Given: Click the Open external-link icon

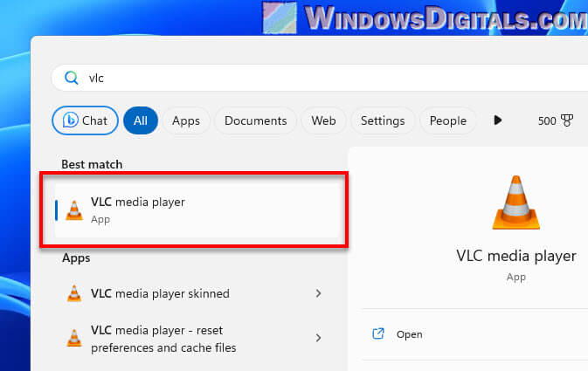Looking at the screenshot, I should [x=378, y=333].
